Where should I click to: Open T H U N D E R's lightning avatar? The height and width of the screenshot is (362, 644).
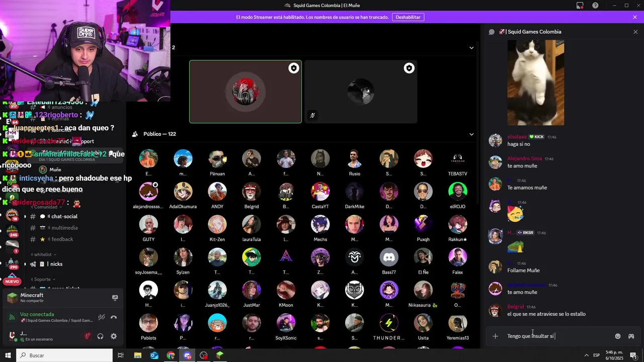tap(389, 323)
